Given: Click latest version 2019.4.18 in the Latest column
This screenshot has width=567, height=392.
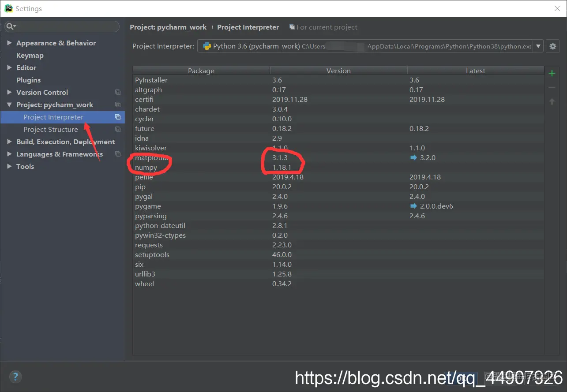Looking at the screenshot, I should pos(425,177).
